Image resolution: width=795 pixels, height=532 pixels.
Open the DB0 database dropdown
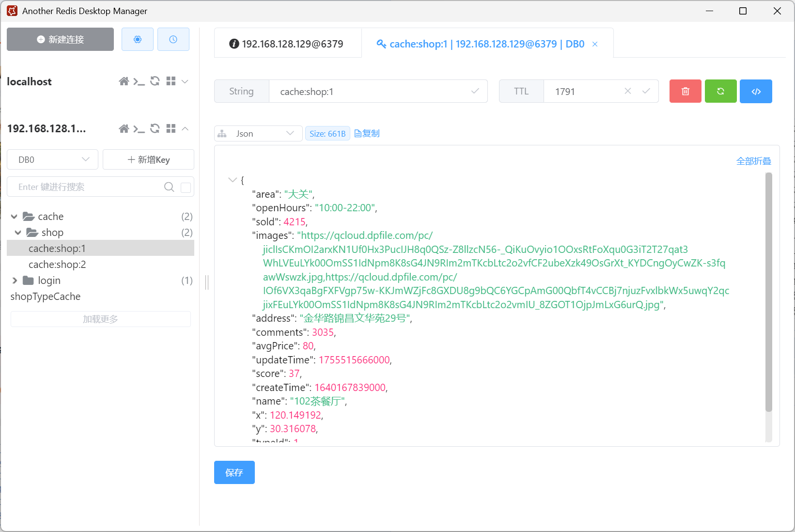point(52,159)
